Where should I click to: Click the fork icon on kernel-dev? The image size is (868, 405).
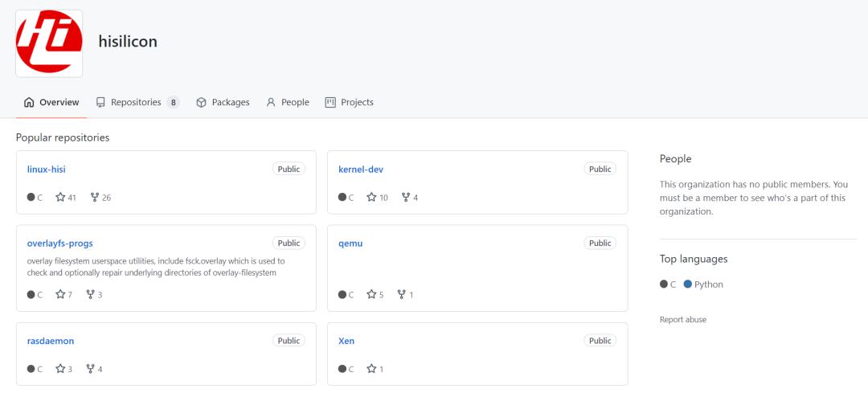406,197
